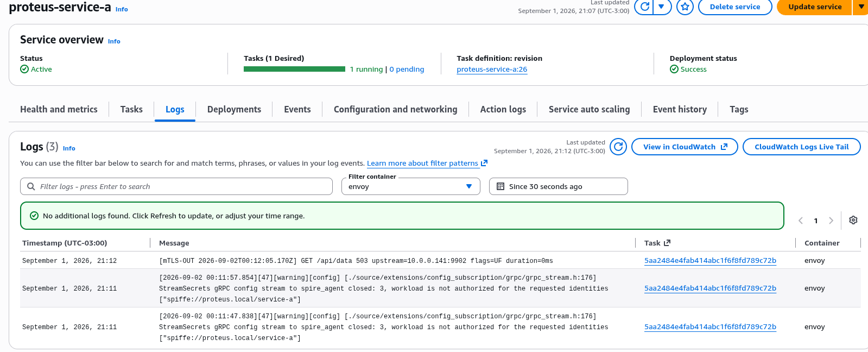Open task definition proteus-service-a:26

click(x=492, y=70)
